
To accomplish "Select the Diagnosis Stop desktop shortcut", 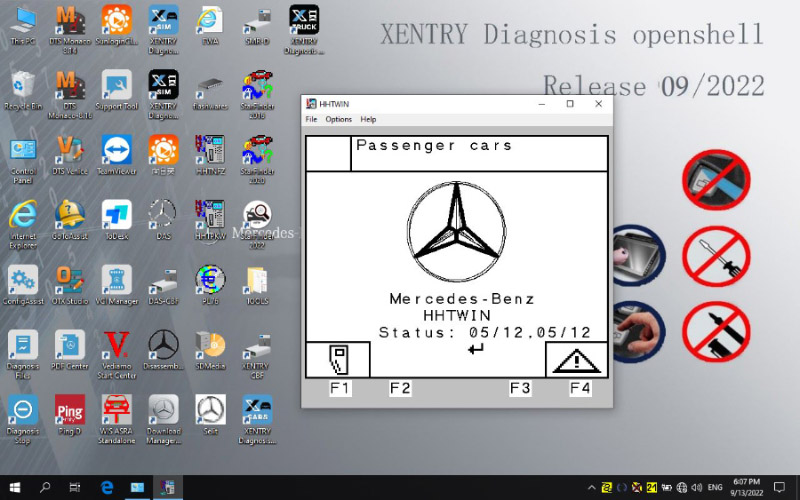I will tap(23, 419).
